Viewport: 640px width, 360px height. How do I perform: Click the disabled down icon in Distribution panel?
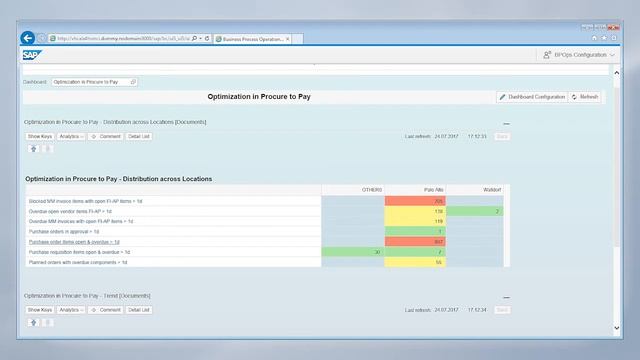47,149
